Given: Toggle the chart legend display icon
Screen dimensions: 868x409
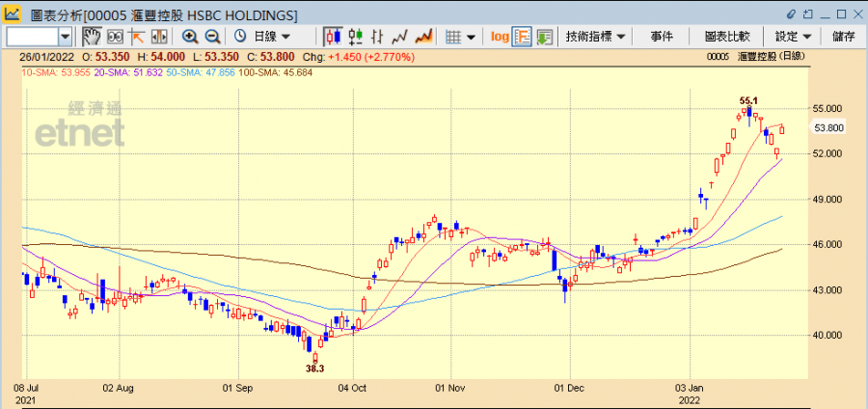Looking at the screenshot, I should tap(522, 37).
